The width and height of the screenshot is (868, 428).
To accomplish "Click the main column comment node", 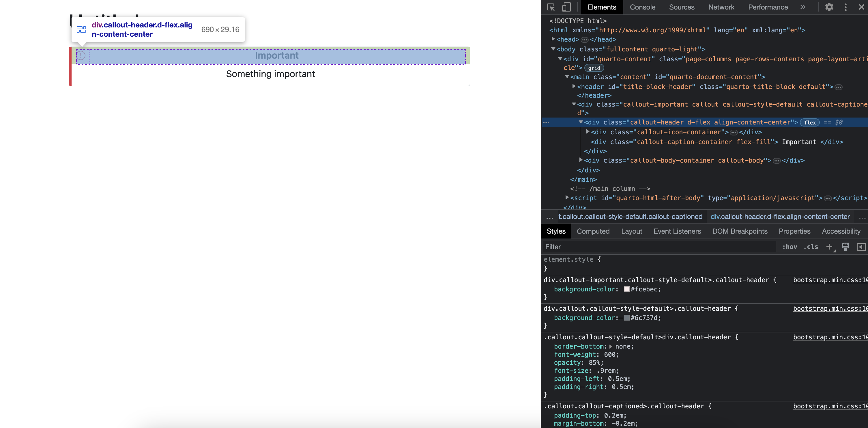I will point(610,189).
